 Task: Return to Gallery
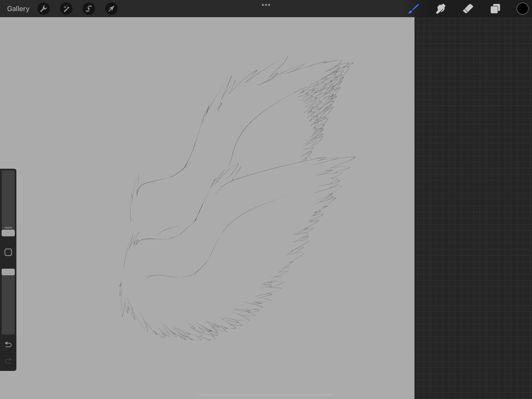[18, 9]
